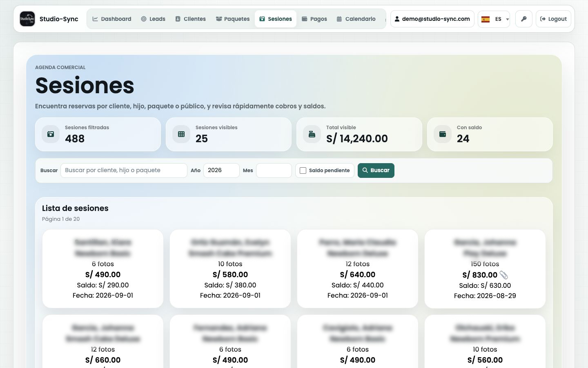Click the Studio-Sync brand name
Viewport: 588px width, 368px height.
59,19
